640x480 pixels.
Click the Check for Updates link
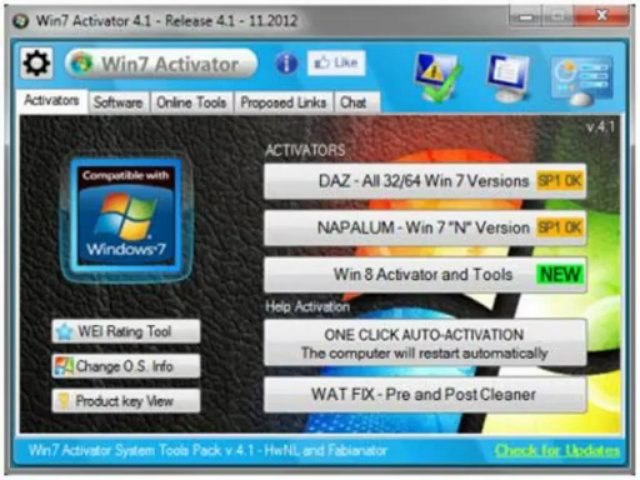557,451
